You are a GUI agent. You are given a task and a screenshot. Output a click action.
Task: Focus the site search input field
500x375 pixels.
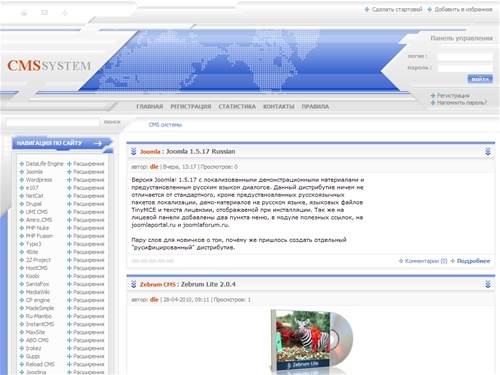pyautogui.click(x=53, y=122)
